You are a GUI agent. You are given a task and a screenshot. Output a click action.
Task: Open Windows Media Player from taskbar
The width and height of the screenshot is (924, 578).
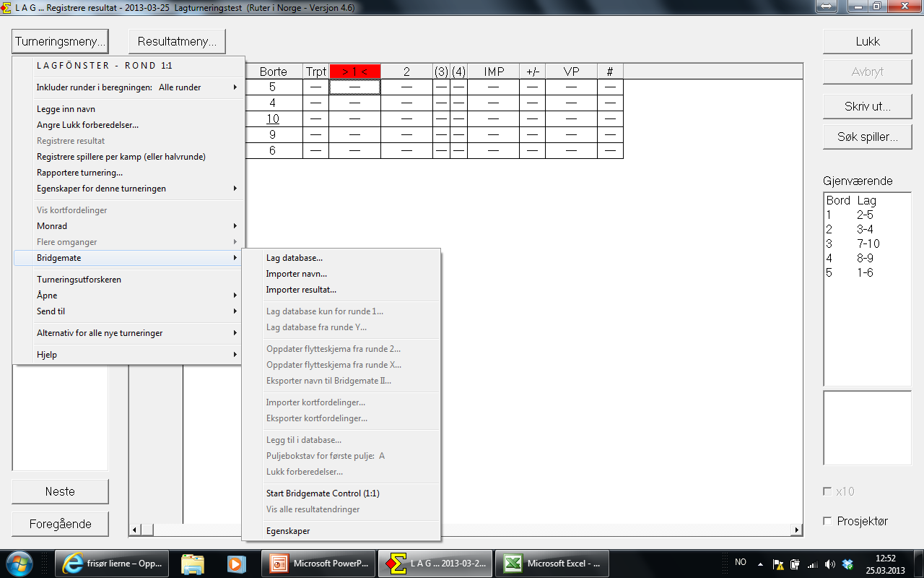coord(235,564)
